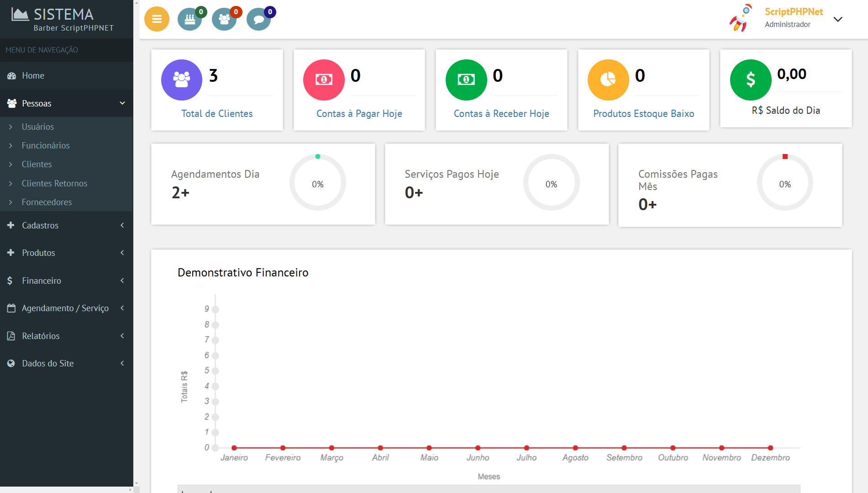This screenshot has width=868, height=493.
Task: Click the Agendamentos Dia progress circle
Action: 318,183
